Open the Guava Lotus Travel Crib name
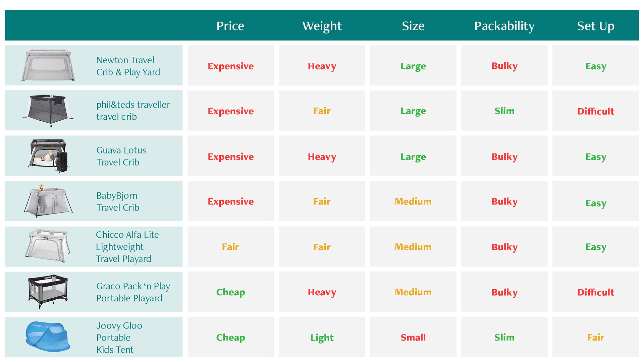Image resolution: width=644 pixels, height=362 pixels. (121, 156)
